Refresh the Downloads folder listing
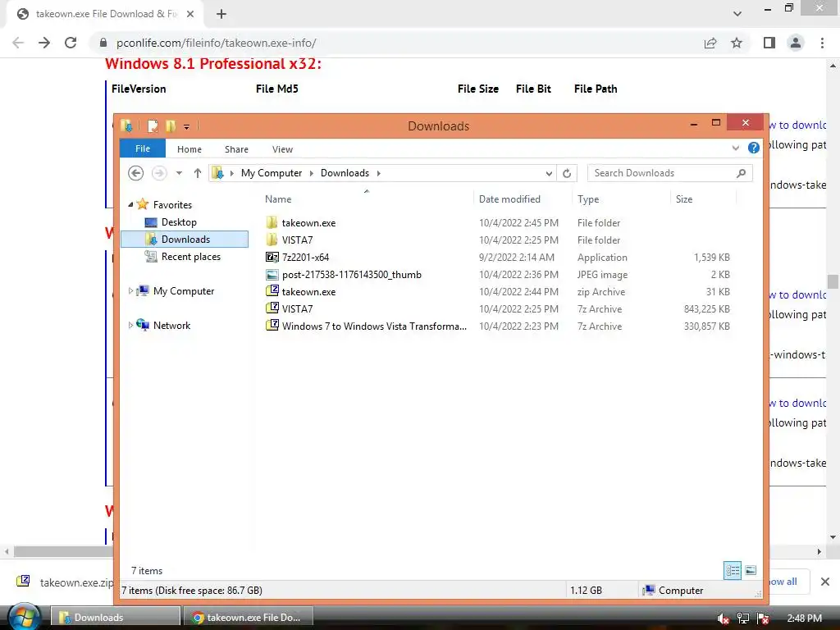The width and height of the screenshot is (840, 630). [x=567, y=173]
